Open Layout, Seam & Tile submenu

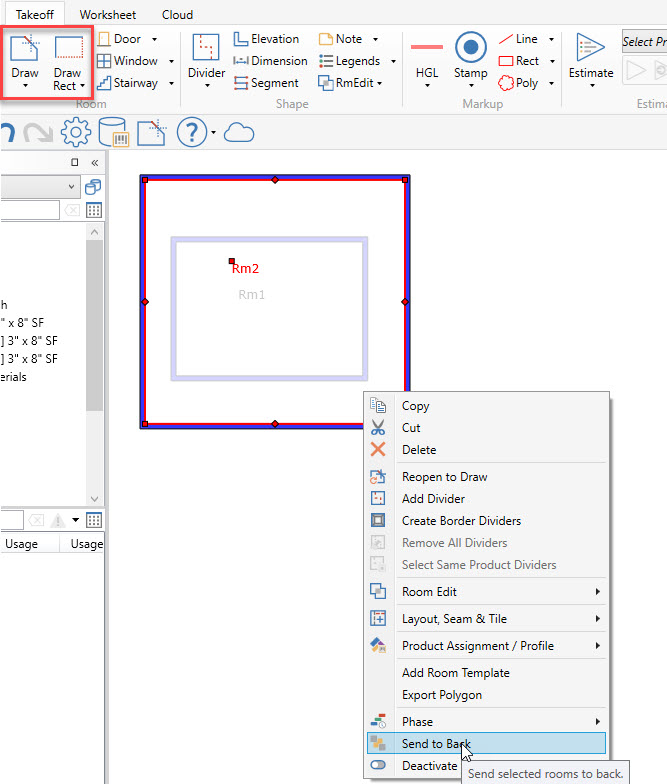[487, 619]
